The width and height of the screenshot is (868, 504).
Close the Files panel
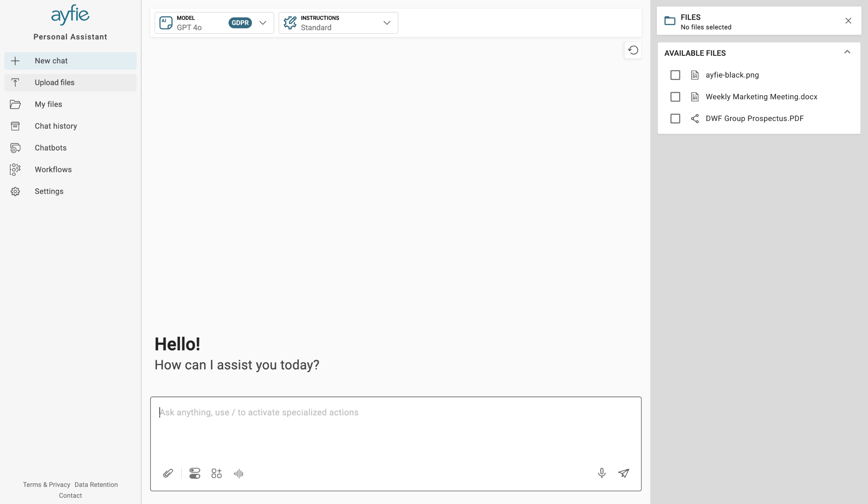[848, 21]
